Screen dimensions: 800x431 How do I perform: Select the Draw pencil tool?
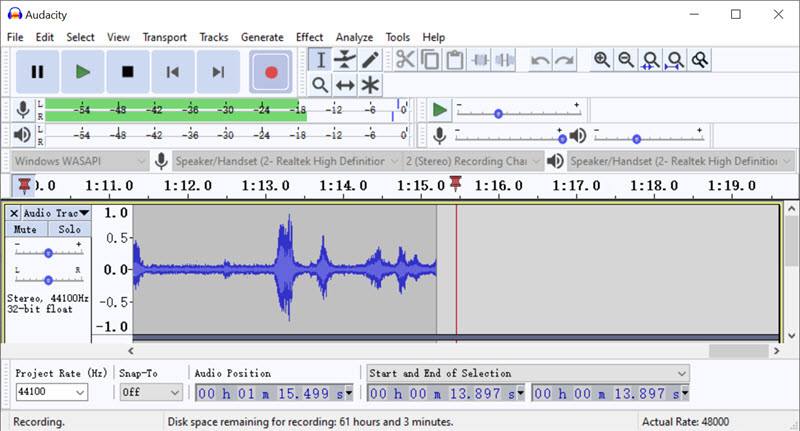coord(370,60)
